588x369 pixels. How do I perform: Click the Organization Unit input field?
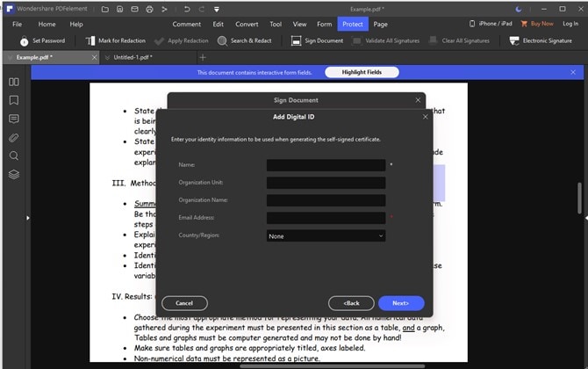coord(326,183)
